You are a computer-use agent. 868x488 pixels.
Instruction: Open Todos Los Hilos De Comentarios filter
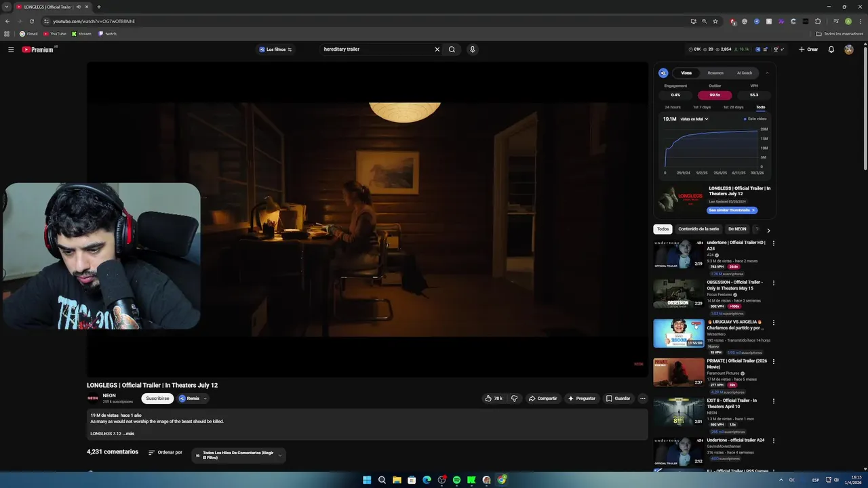(x=238, y=455)
